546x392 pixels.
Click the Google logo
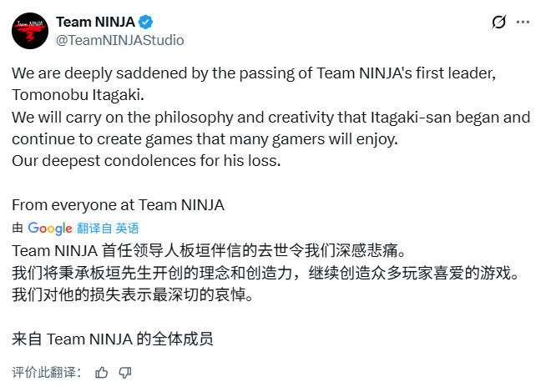point(49,228)
